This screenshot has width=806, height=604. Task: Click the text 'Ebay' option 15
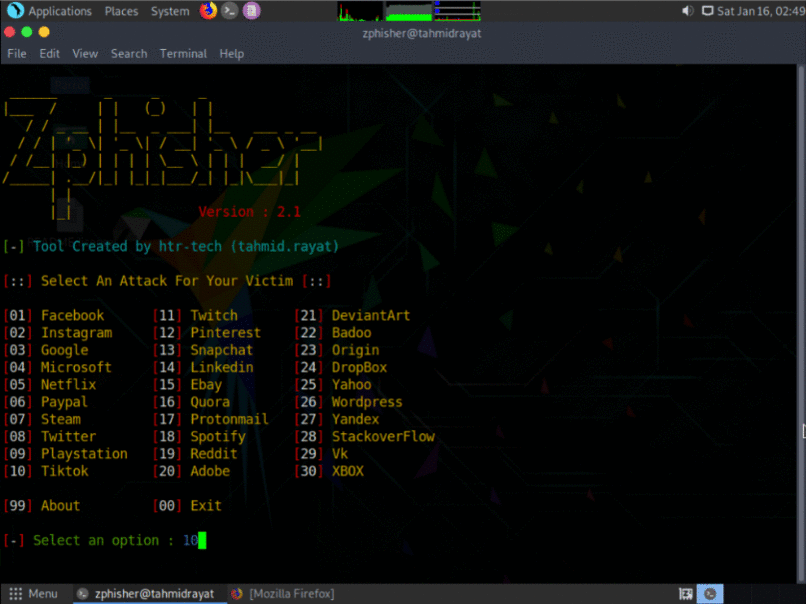point(206,385)
